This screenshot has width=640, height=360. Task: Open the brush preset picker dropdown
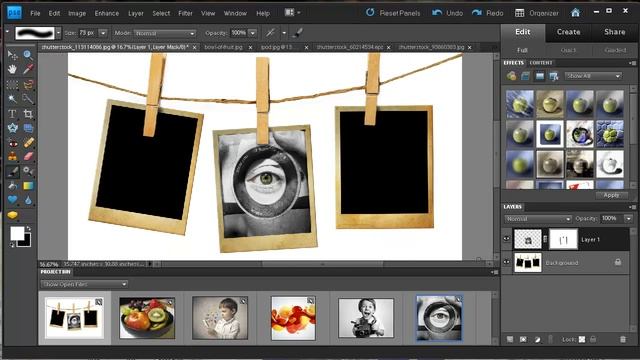(x=58, y=33)
